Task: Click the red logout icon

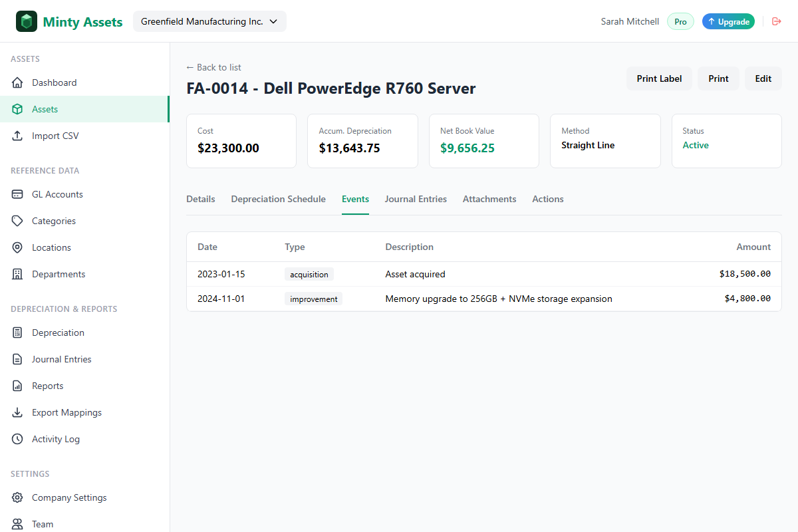Action: click(x=776, y=21)
